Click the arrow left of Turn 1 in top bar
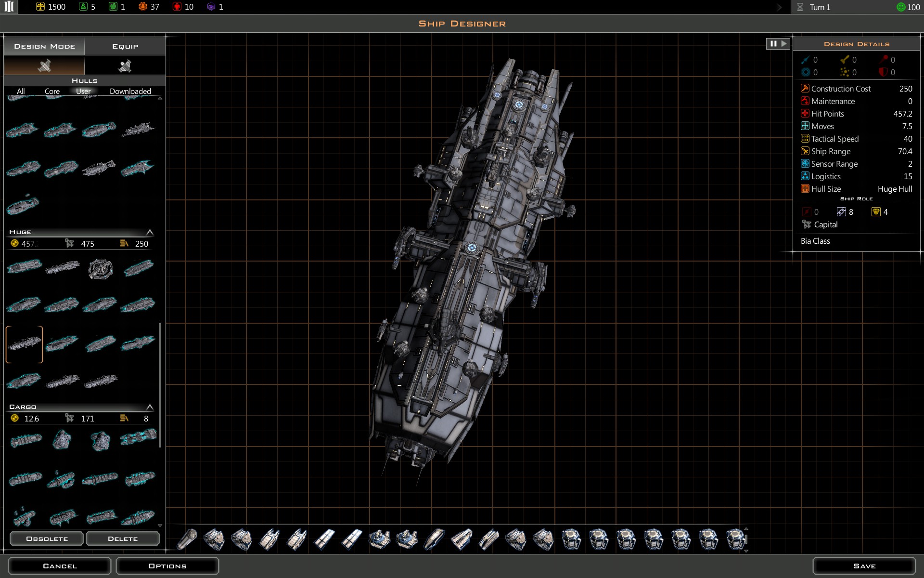 780,7
